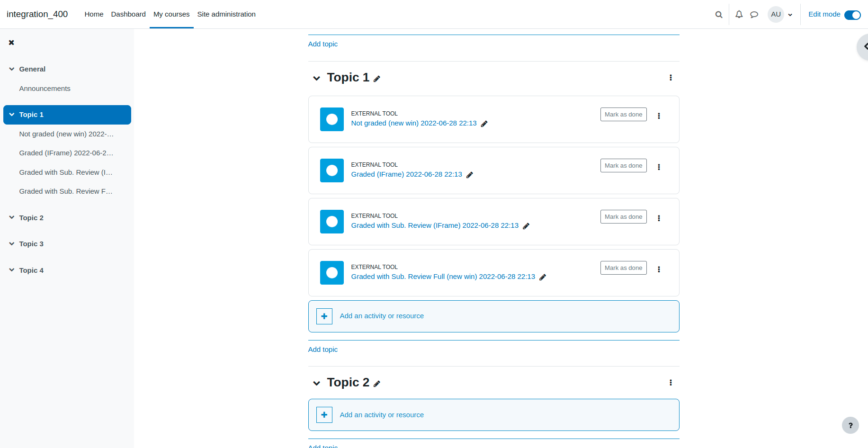Image resolution: width=868 pixels, height=448 pixels.
Task: Click Add topic link below Topic 1
Action: tap(323, 349)
